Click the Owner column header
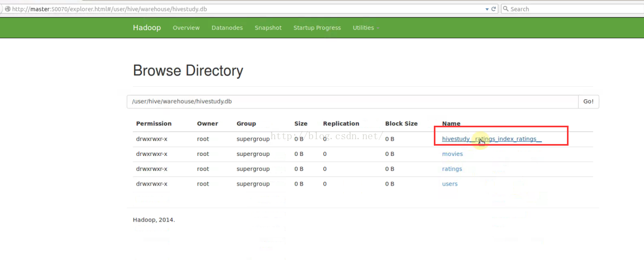The width and height of the screenshot is (644, 260). click(207, 124)
